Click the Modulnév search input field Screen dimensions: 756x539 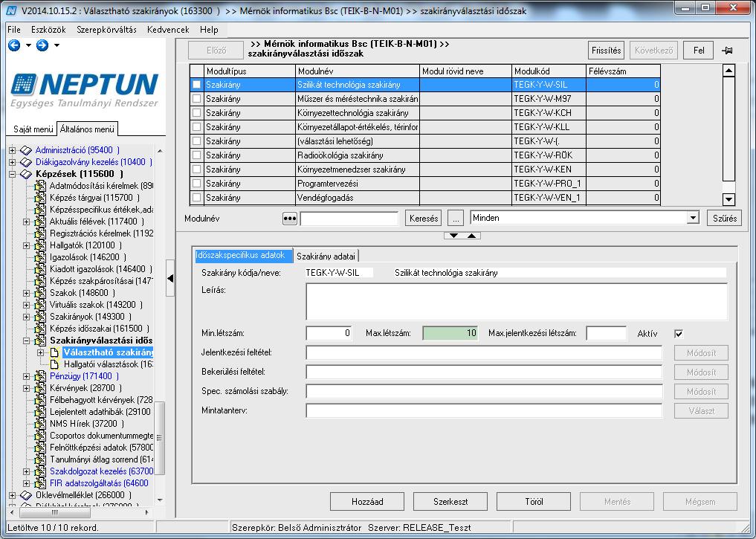click(349, 219)
